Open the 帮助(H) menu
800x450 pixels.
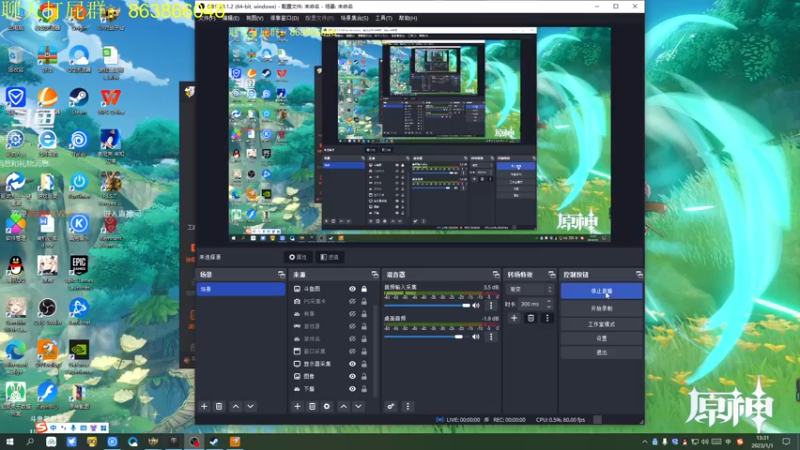[x=408, y=18]
